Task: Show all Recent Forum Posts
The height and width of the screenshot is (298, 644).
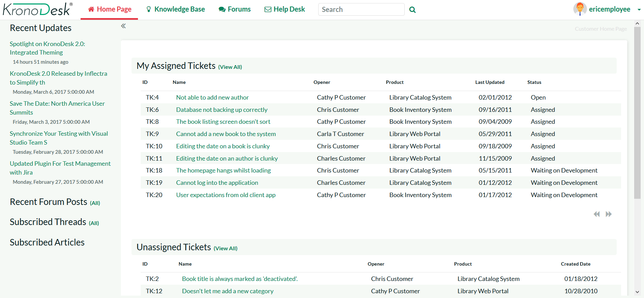Action: pyautogui.click(x=95, y=203)
